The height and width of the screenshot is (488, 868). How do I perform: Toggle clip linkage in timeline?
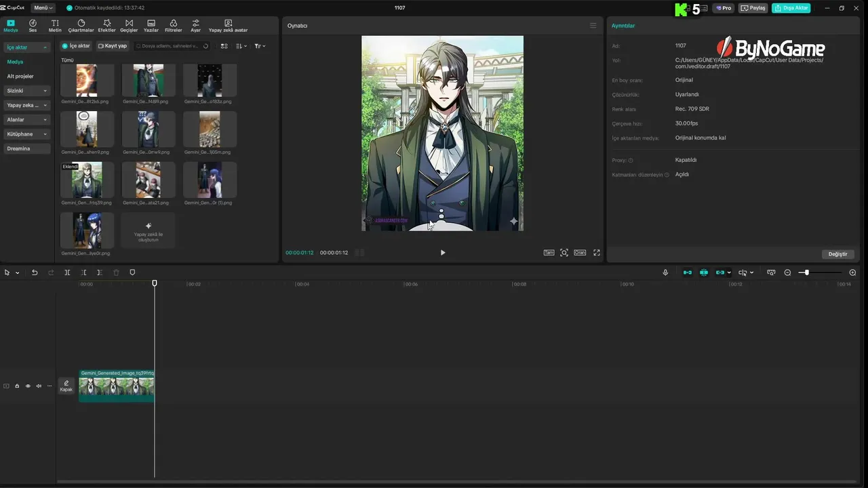click(x=720, y=272)
